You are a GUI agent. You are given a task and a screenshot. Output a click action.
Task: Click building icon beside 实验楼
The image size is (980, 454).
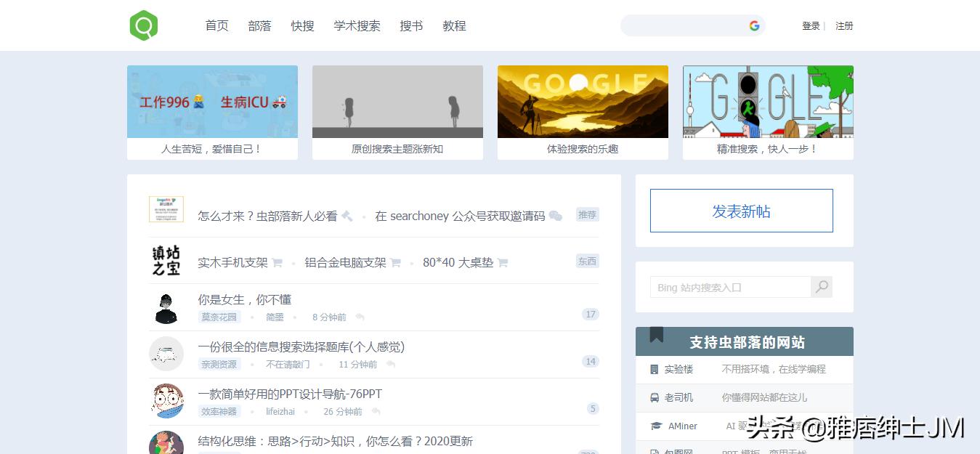coord(653,370)
